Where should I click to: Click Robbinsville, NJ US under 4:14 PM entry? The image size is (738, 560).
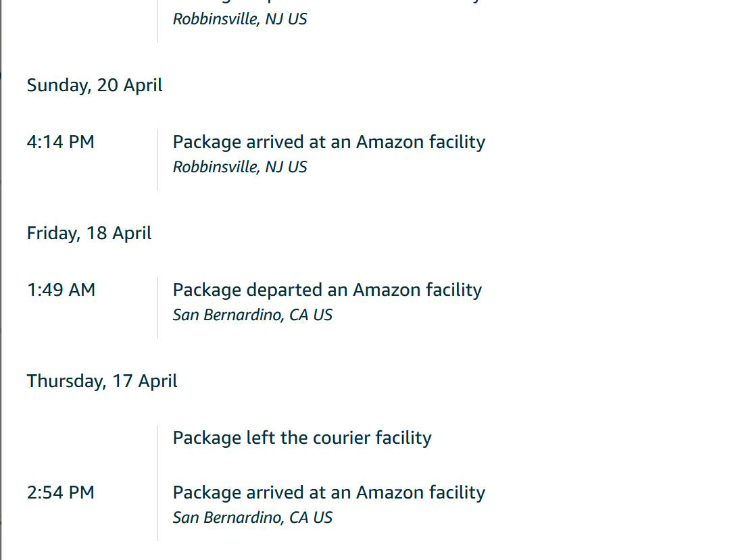(x=240, y=167)
